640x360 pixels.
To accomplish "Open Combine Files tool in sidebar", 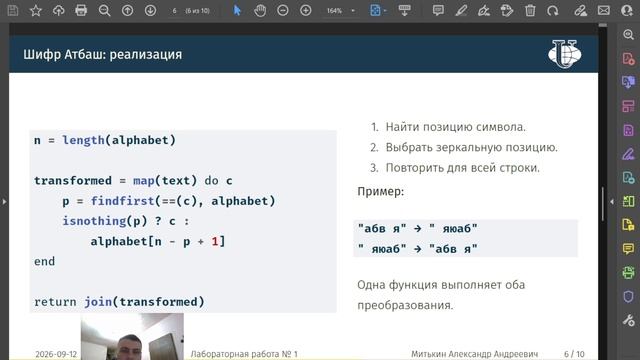I will (629, 82).
